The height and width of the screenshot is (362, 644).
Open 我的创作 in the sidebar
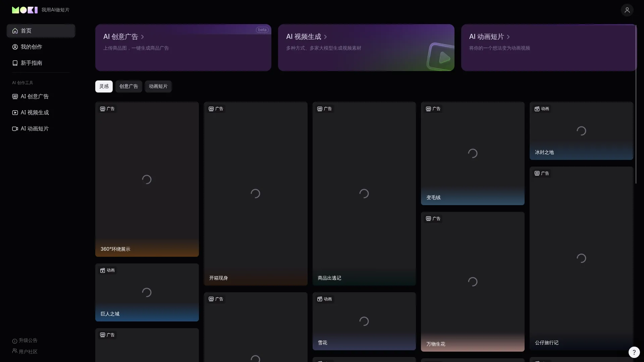[31, 47]
